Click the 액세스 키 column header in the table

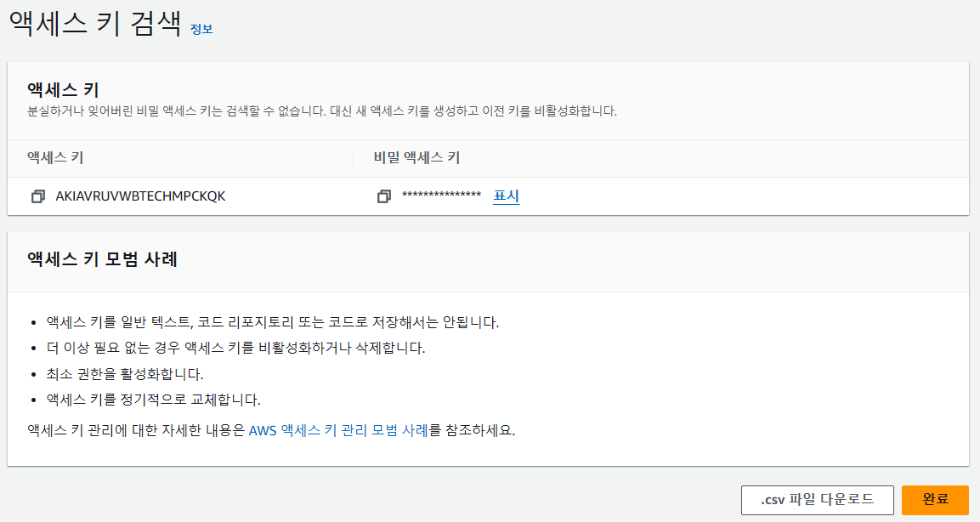[55, 157]
